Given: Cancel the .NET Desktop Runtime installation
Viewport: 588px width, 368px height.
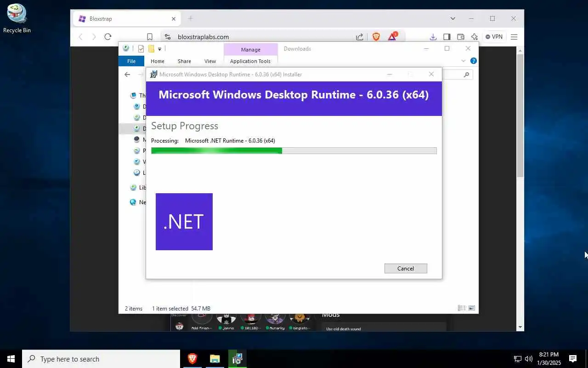Looking at the screenshot, I should point(406,268).
